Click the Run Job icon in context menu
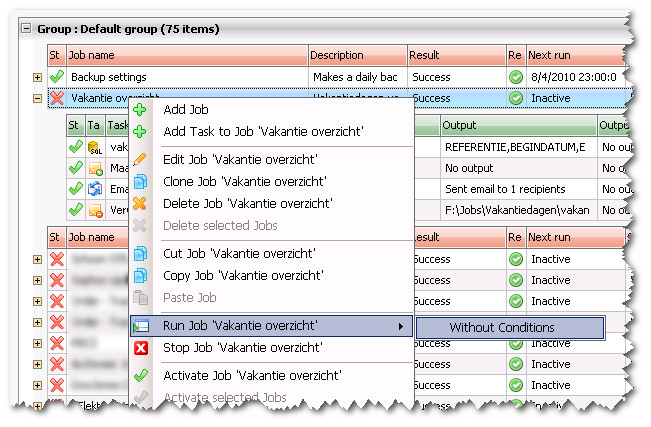Screen dimensions: 651x427 coord(141,326)
